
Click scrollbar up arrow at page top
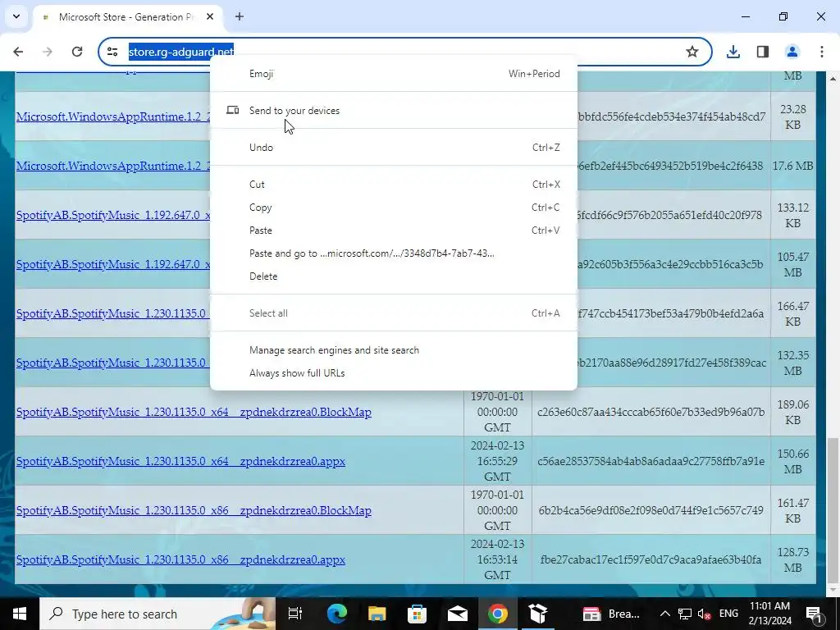[833, 79]
